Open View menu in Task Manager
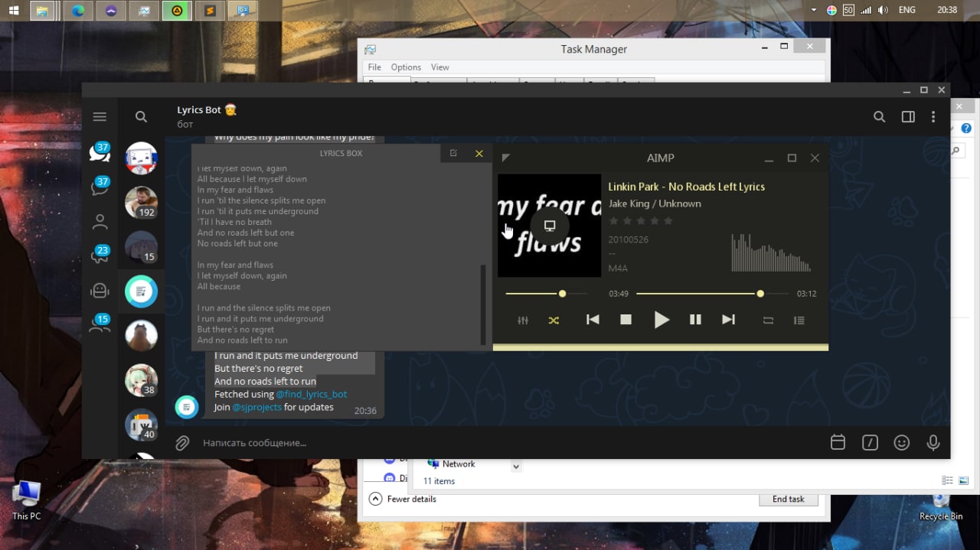This screenshot has width=980, height=550. pyautogui.click(x=439, y=67)
